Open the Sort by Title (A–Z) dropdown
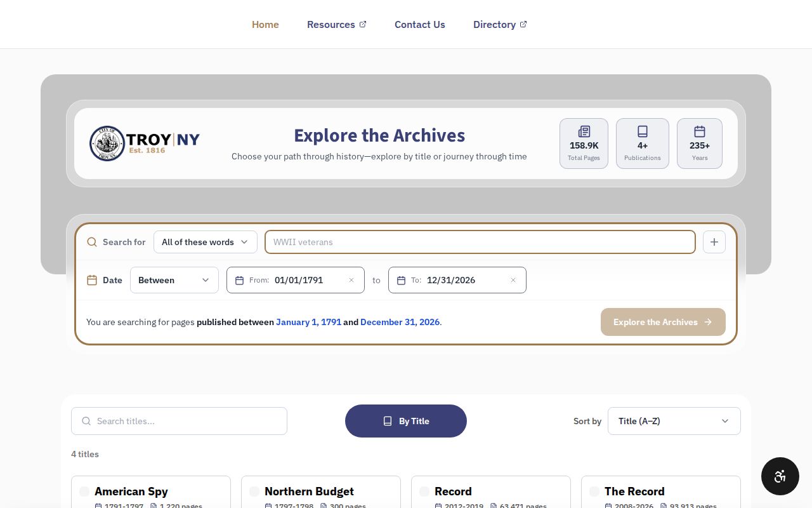The width and height of the screenshot is (812, 508). (674, 421)
